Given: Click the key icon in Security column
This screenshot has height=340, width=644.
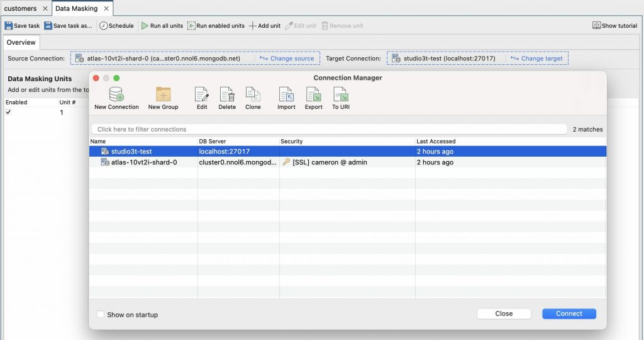Looking at the screenshot, I should 286,162.
